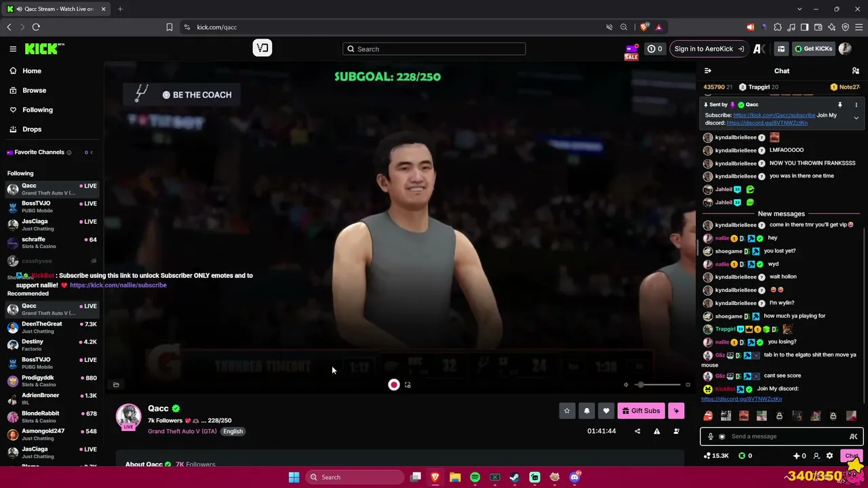Click the clip capture icon beside record
The height and width of the screenshot is (488, 868).
click(x=408, y=385)
